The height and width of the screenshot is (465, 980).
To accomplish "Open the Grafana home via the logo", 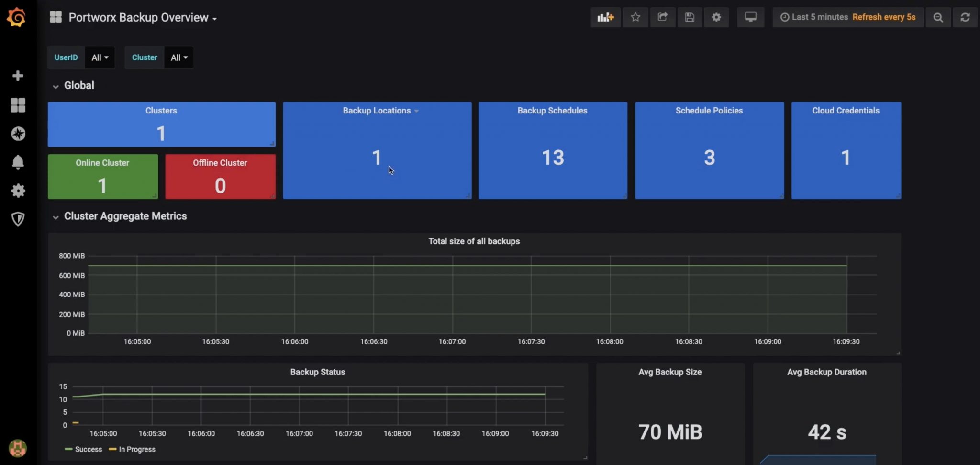I will [x=17, y=17].
